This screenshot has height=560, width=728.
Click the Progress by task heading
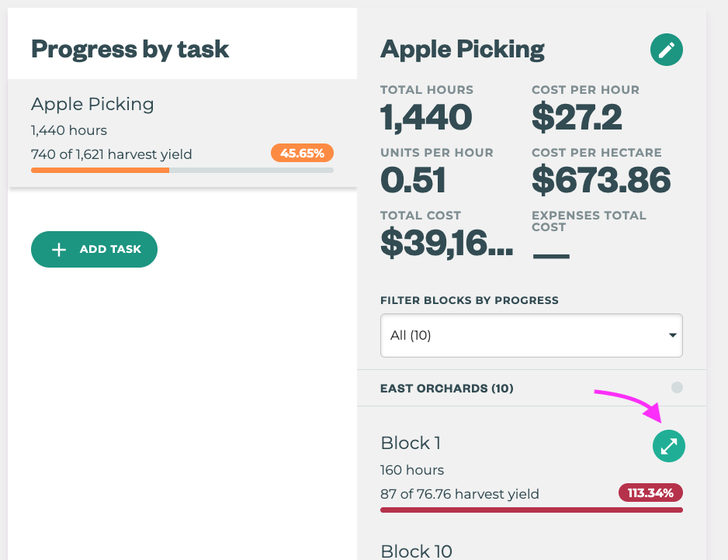tap(130, 49)
